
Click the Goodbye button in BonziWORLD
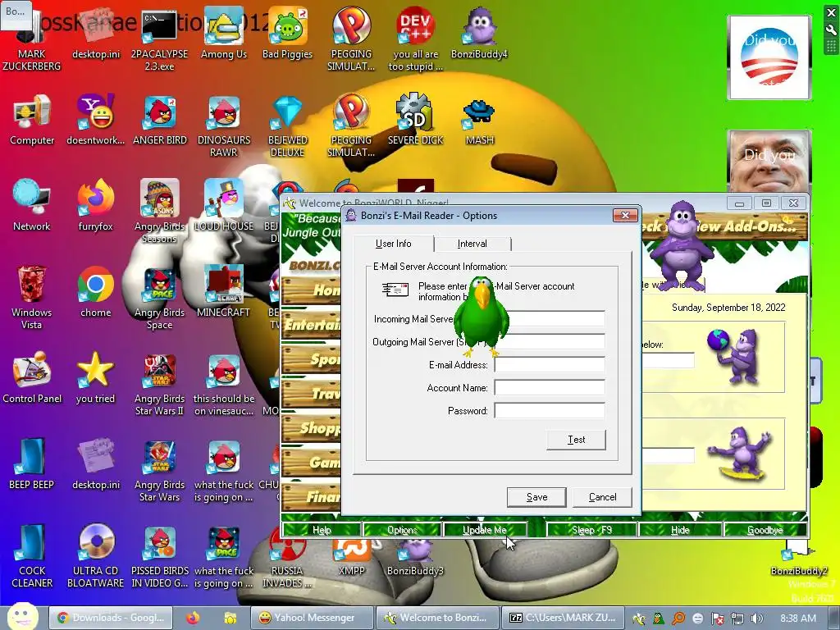pos(765,530)
